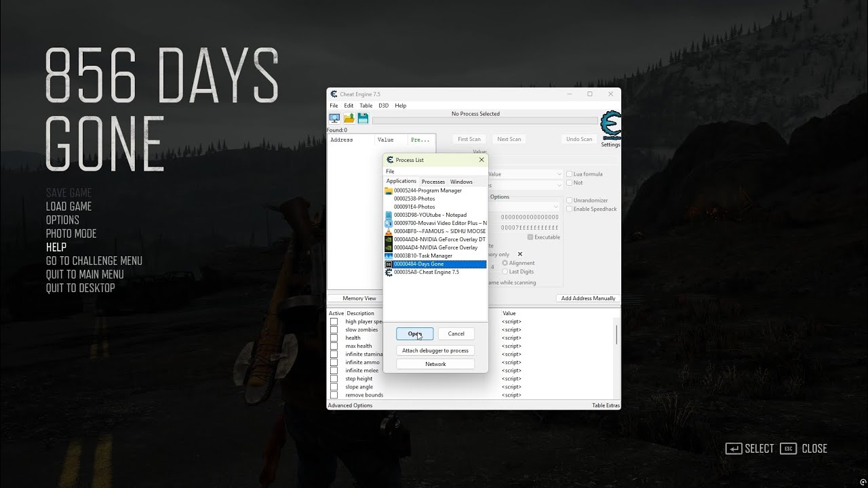The image size is (868, 488).
Task: Open Table Extras
Action: point(606,405)
